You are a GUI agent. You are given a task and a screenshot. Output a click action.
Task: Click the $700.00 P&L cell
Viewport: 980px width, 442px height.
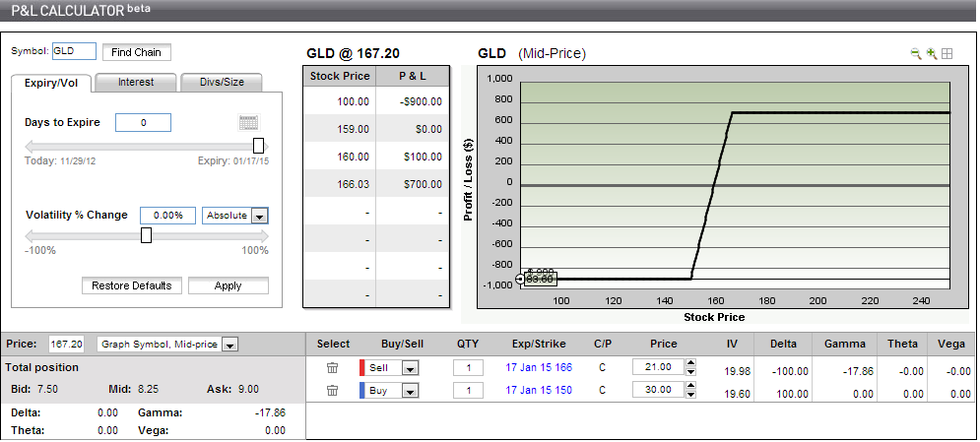click(x=413, y=184)
